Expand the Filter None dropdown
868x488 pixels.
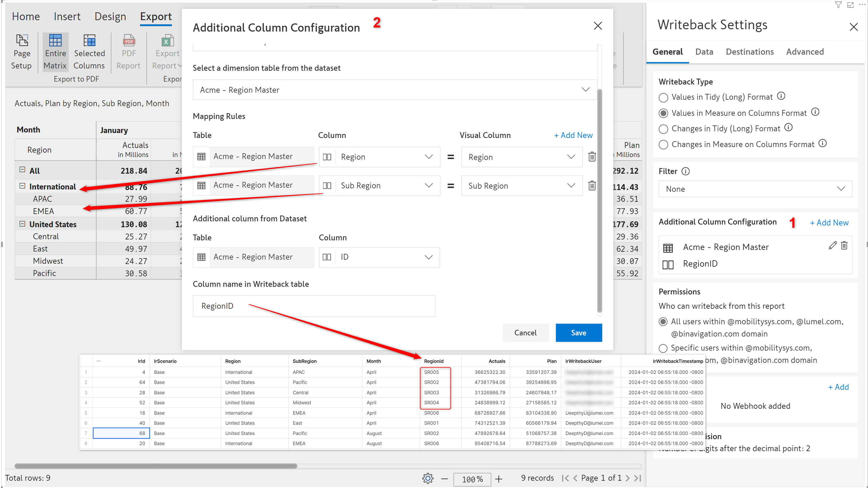755,189
